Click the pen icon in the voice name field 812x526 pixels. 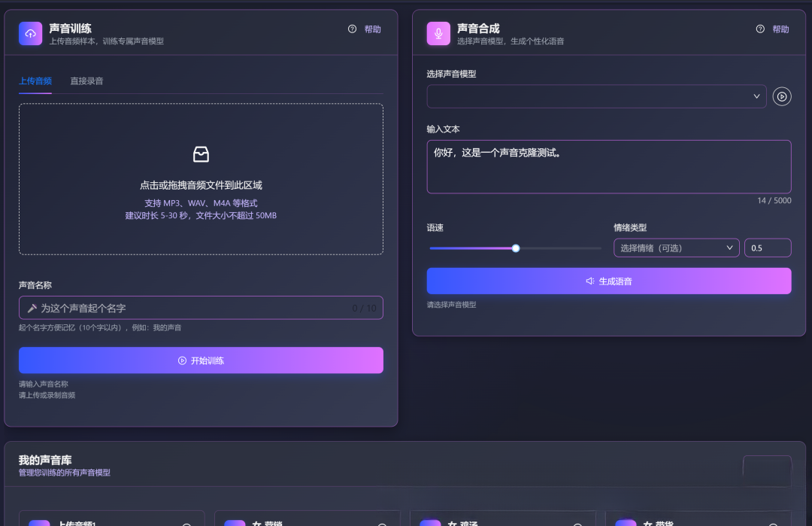click(32, 307)
